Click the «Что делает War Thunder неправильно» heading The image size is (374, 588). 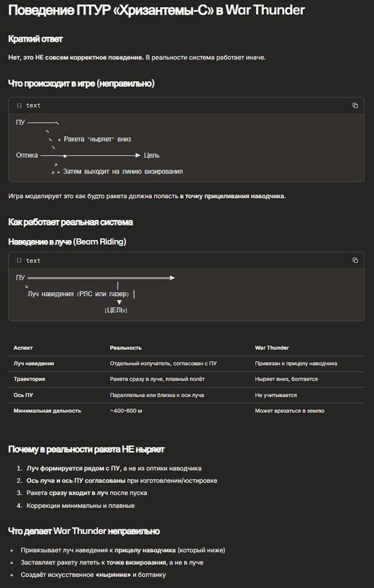point(84,531)
